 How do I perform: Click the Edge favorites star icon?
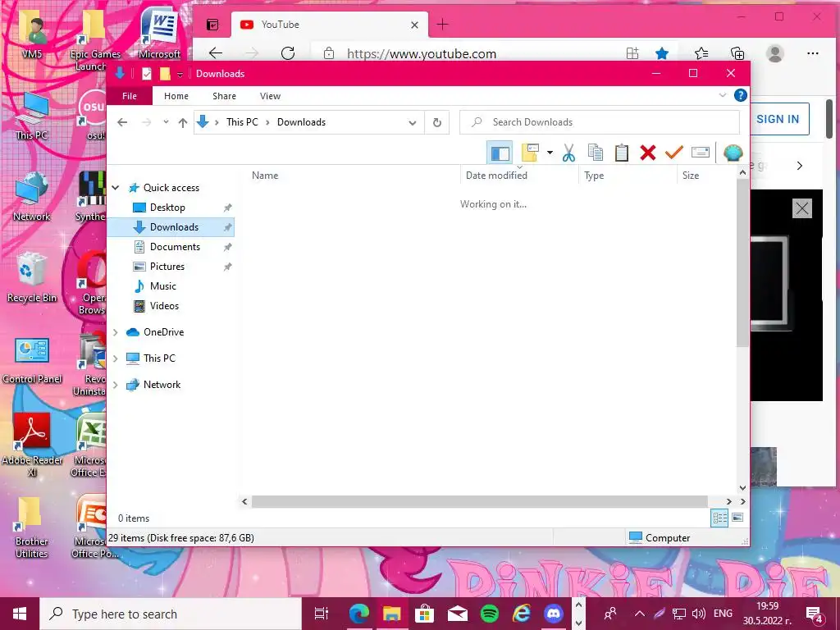pyautogui.click(x=662, y=53)
